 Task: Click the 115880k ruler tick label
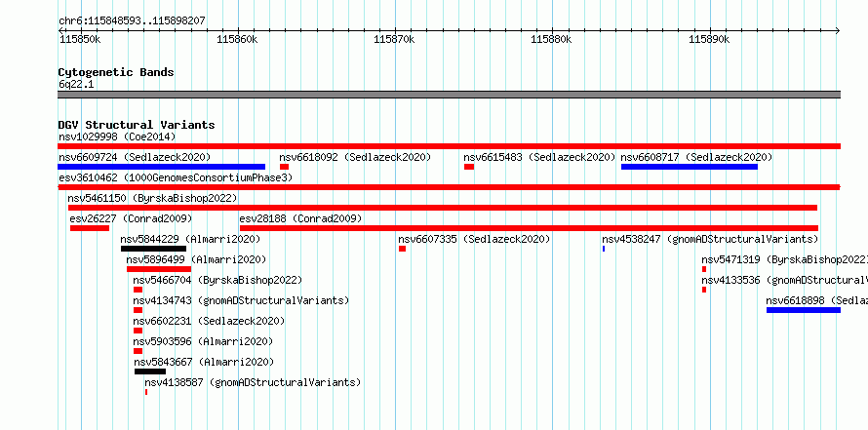click(x=551, y=39)
